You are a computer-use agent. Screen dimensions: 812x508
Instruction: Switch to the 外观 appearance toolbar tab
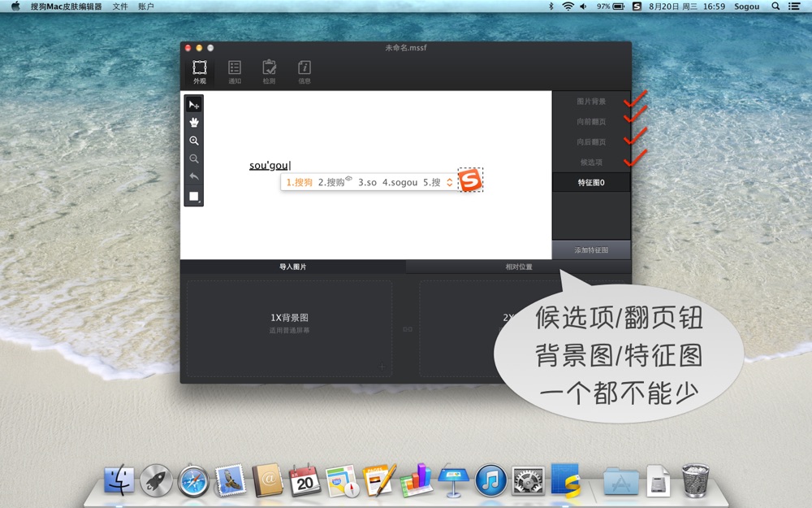[x=200, y=72]
